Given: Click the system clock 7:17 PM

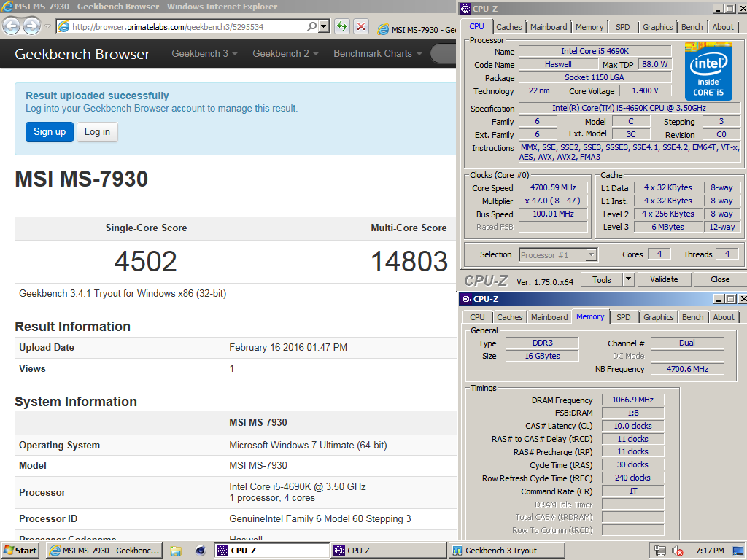Looking at the screenshot, I should tap(709, 551).
